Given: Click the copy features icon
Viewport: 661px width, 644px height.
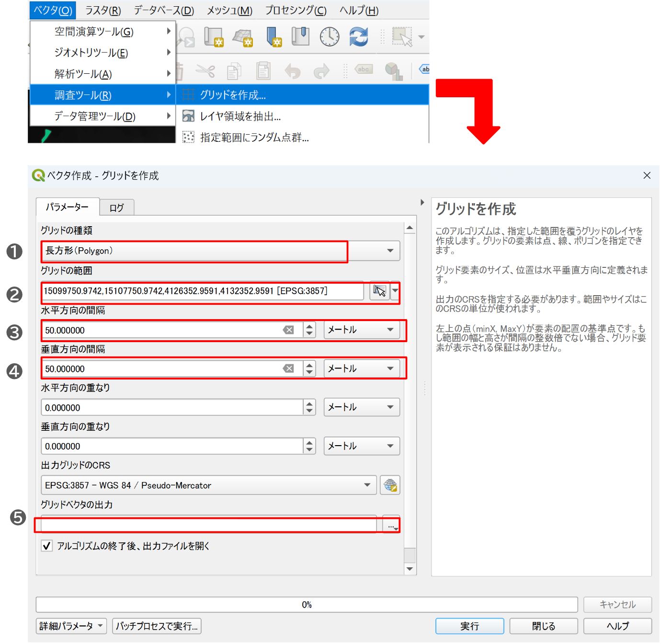Looking at the screenshot, I should pos(234,71).
